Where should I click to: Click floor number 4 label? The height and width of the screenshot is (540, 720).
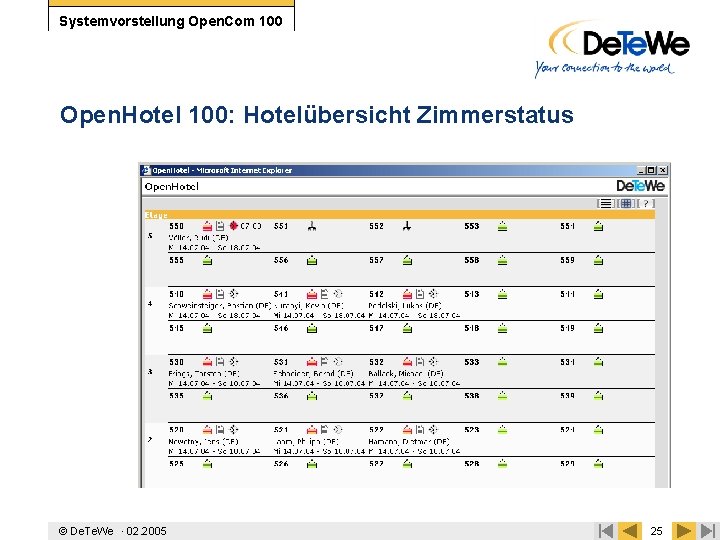click(x=150, y=304)
